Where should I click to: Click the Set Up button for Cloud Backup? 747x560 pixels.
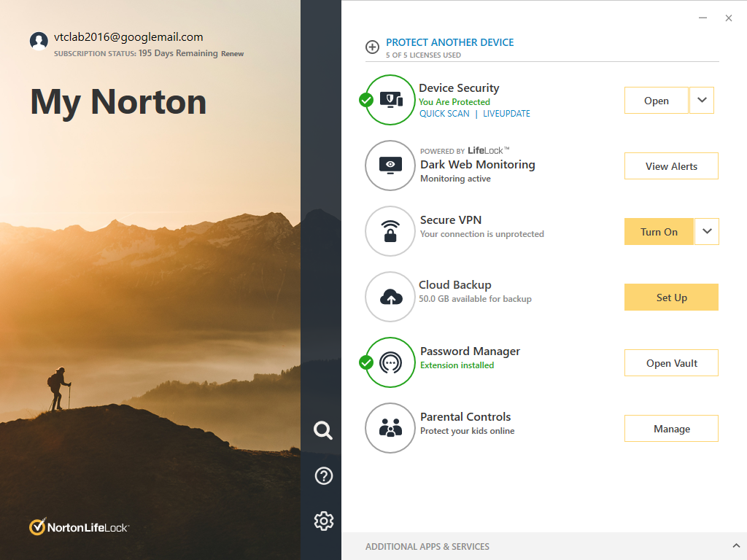(671, 297)
